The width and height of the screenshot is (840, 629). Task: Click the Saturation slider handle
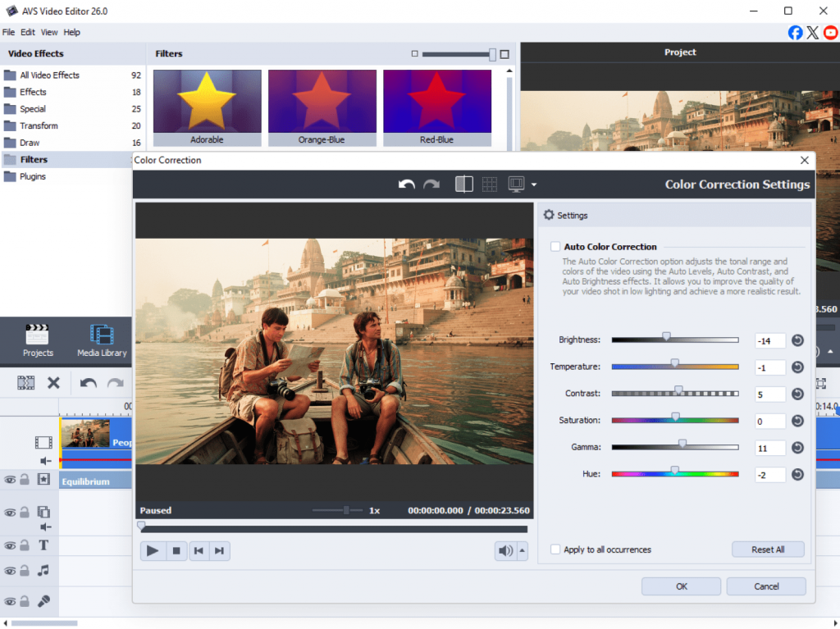pyautogui.click(x=675, y=417)
